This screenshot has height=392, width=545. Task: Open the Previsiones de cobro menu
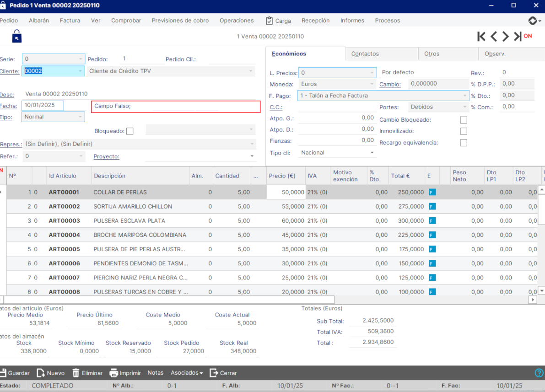[180, 21]
